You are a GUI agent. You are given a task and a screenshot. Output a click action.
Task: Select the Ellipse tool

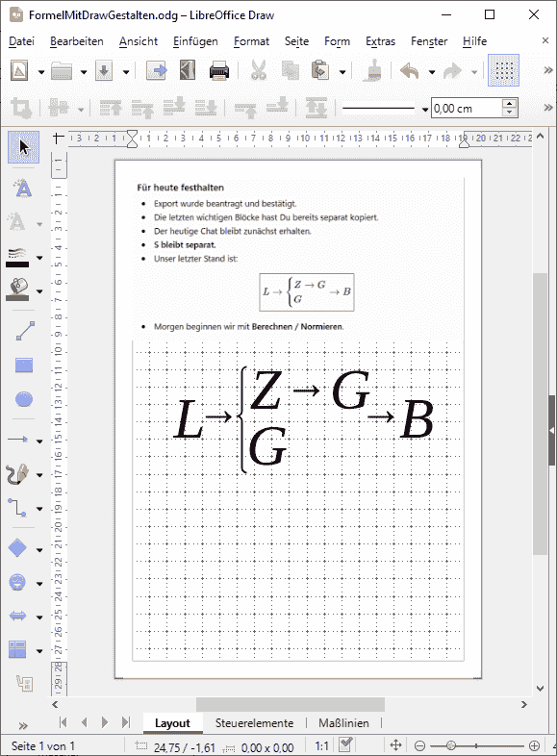pos(24,399)
